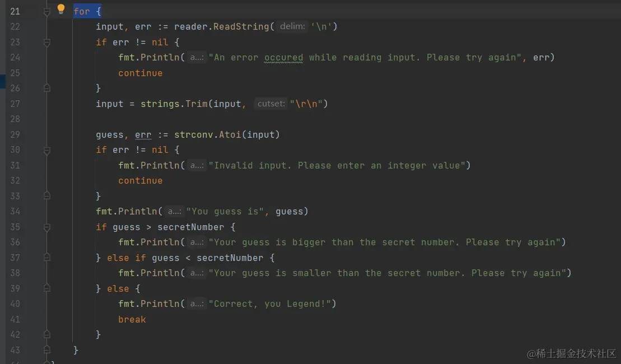The height and width of the screenshot is (364, 621).
Task: Click the fold end marker at line 26
Action: point(46,88)
